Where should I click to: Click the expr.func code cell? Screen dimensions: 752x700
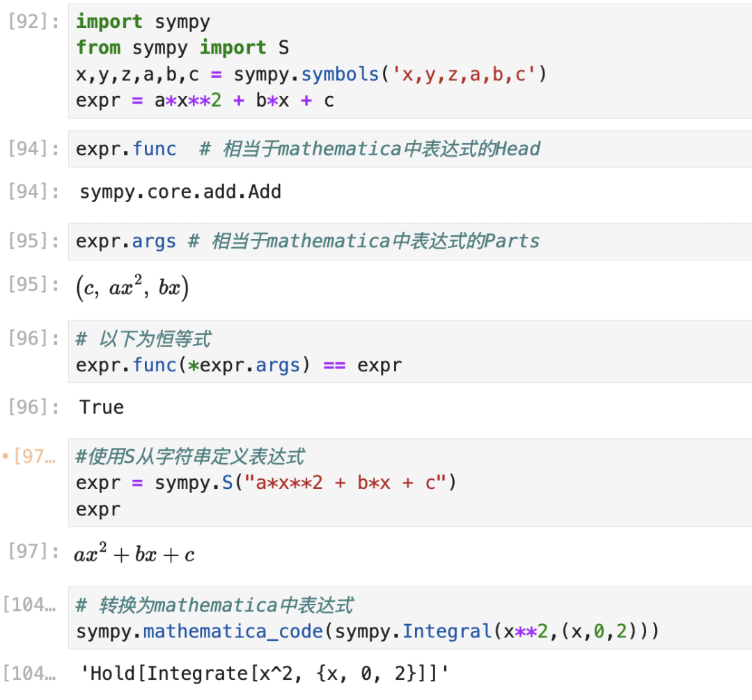tap(409, 148)
